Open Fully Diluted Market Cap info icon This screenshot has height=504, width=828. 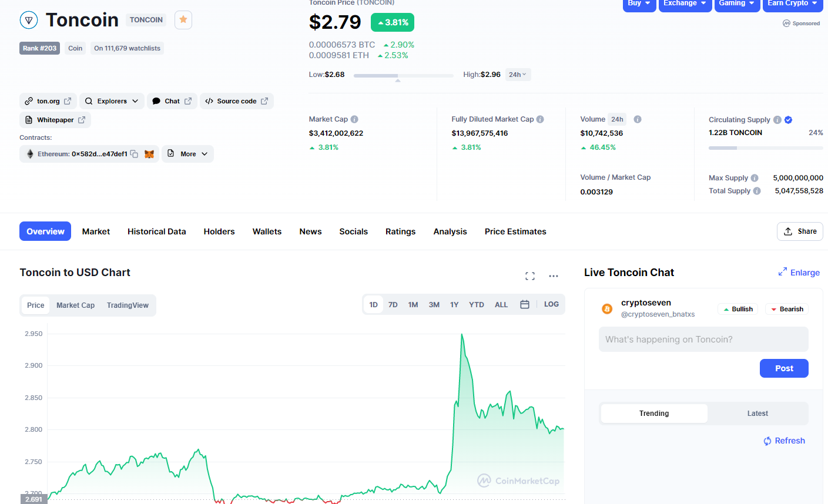click(540, 119)
